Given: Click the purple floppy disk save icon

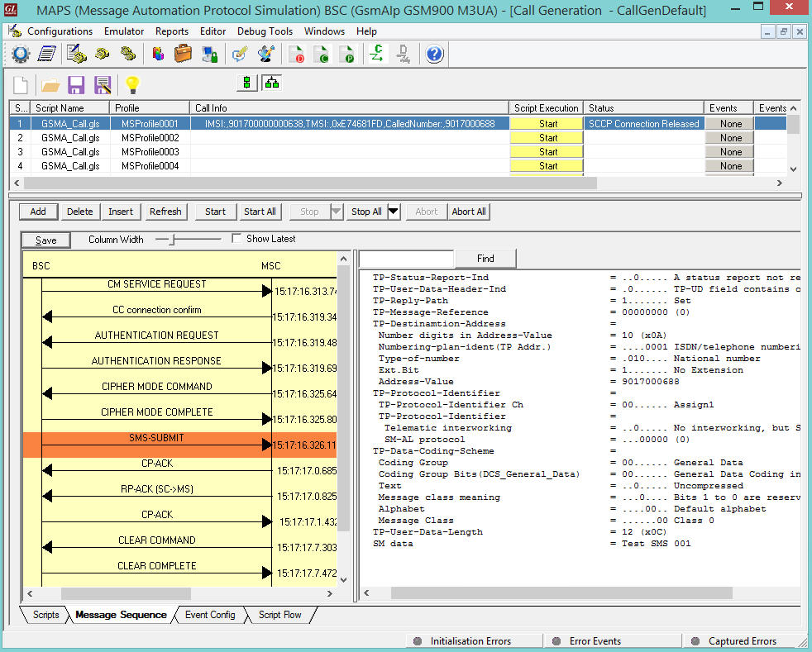Looking at the screenshot, I should pyautogui.click(x=77, y=84).
